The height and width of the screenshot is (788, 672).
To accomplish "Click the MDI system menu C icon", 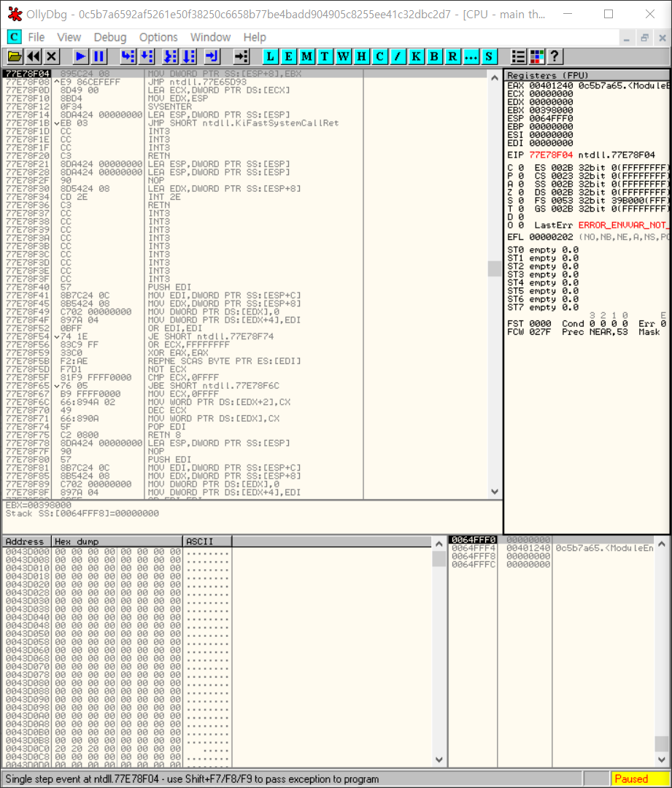I will (14, 37).
